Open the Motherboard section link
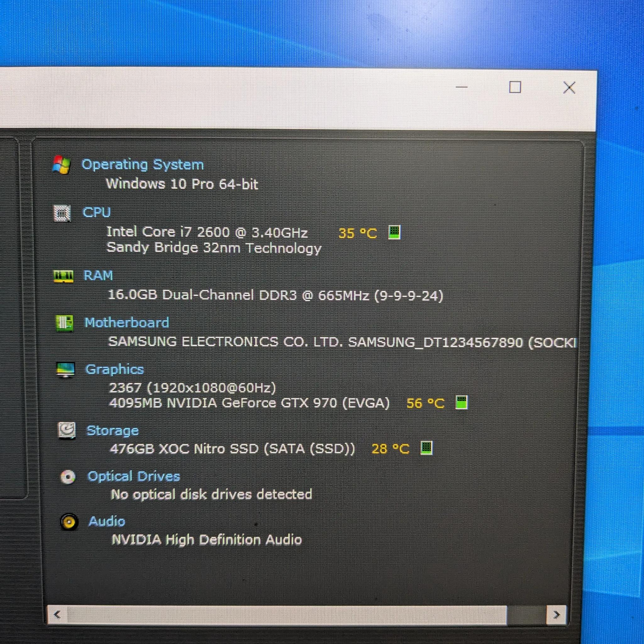 pos(127,323)
